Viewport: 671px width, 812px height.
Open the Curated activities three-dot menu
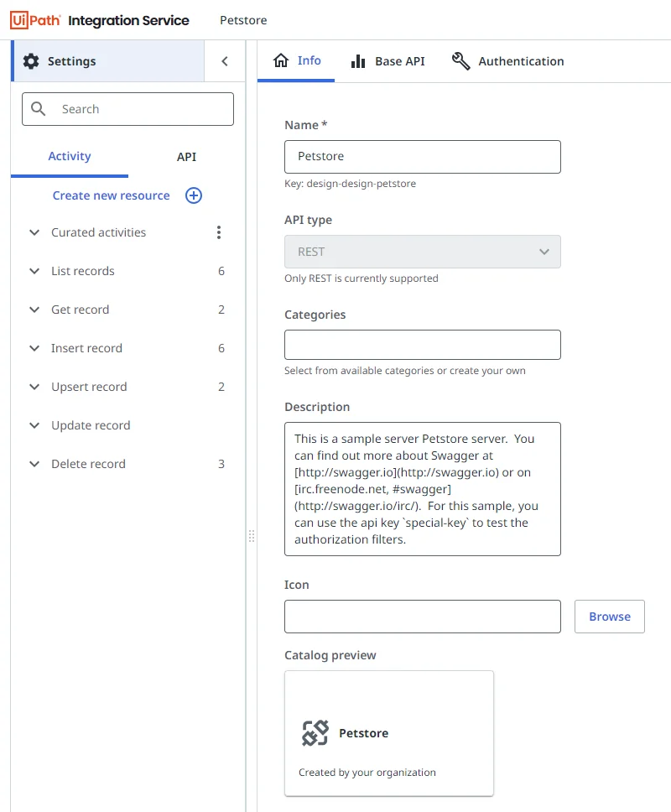[x=219, y=232]
